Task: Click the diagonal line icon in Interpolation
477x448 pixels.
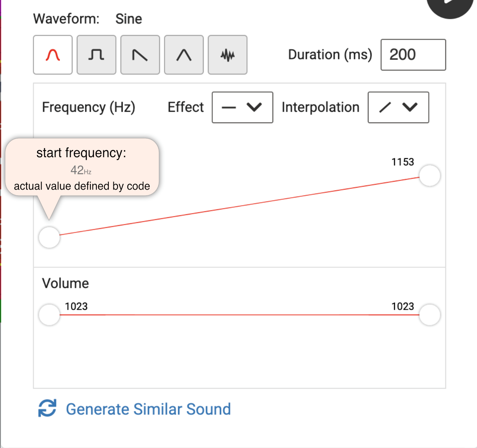Action: (x=385, y=107)
